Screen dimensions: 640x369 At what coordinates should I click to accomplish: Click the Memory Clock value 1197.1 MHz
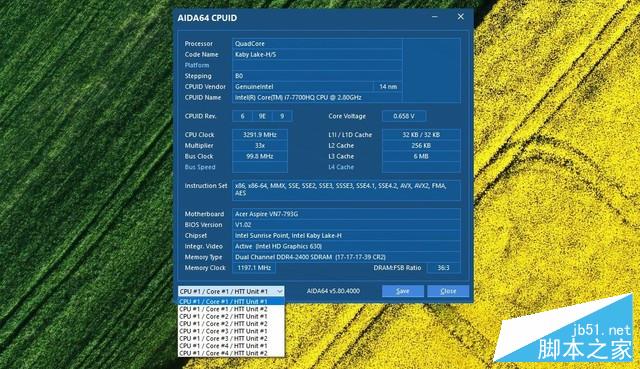coord(254,268)
